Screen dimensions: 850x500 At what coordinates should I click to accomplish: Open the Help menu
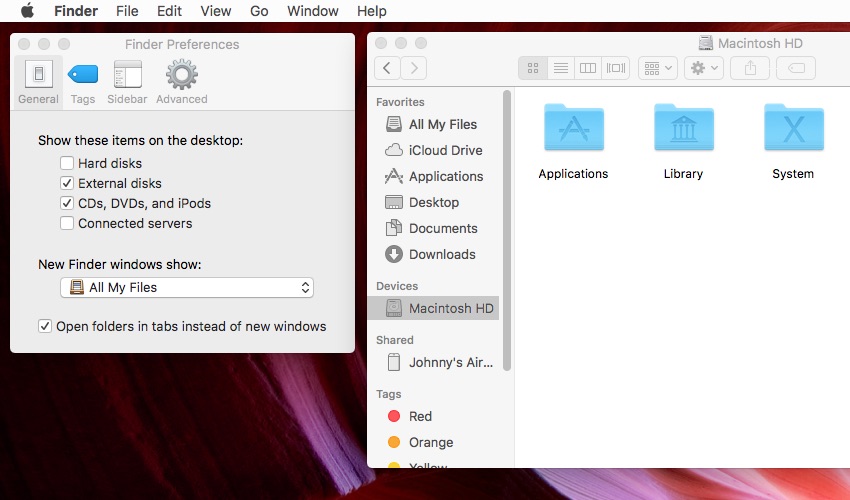click(x=372, y=11)
